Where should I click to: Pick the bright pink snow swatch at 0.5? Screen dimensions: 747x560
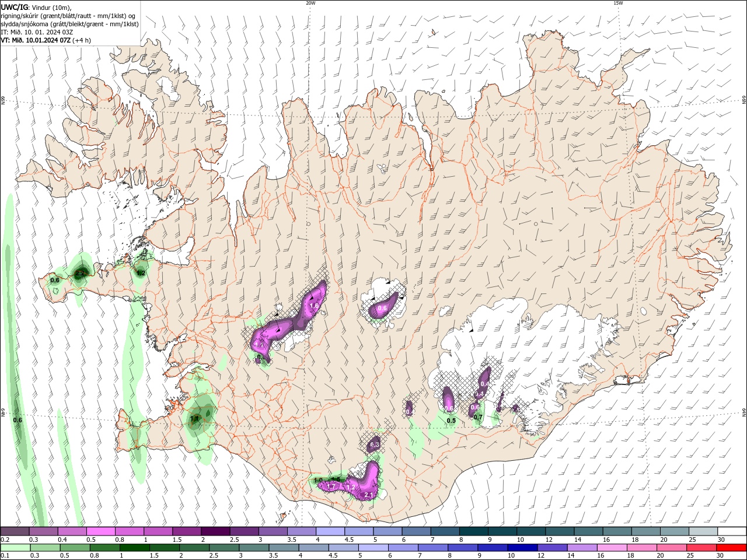pos(100,531)
